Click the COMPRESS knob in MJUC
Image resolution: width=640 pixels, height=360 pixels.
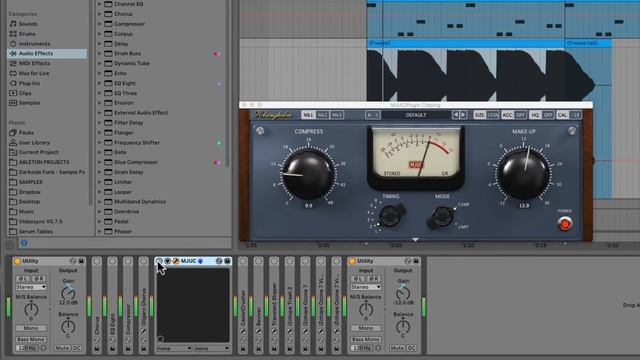point(308,174)
